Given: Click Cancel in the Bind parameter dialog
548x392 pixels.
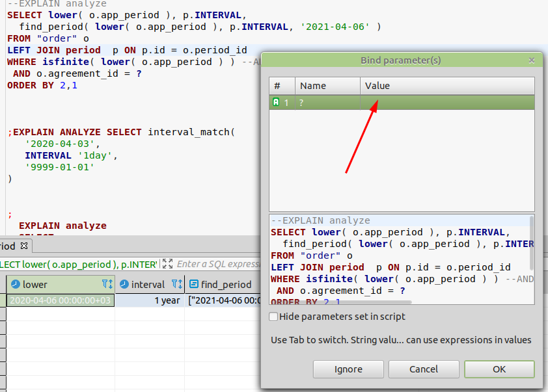Looking at the screenshot, I should click(x=424, y=369).
